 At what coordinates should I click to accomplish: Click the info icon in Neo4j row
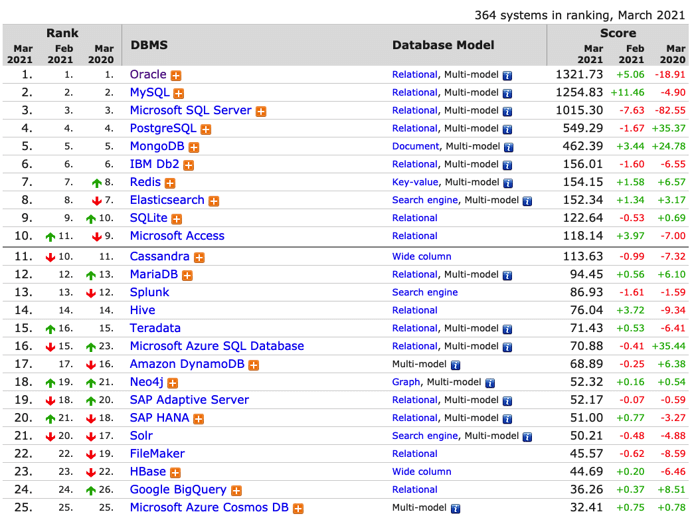[x=490, y=383]
